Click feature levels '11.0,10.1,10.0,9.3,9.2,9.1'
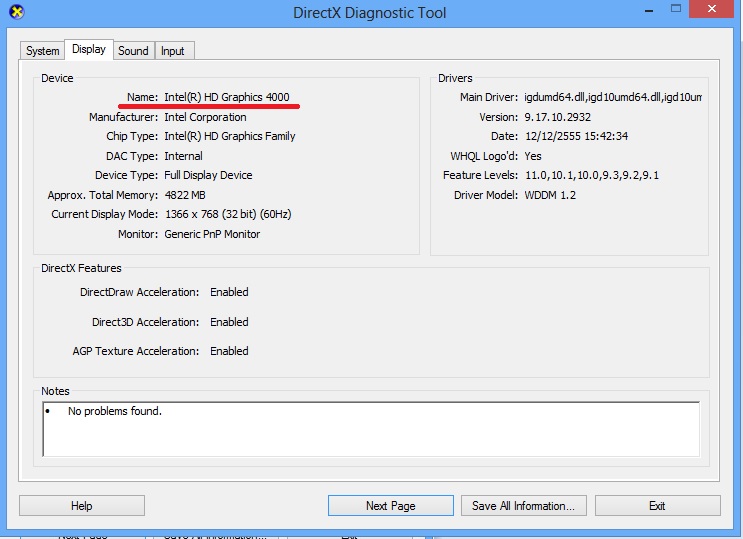 tap(592, 175)
